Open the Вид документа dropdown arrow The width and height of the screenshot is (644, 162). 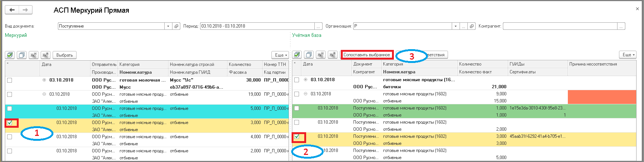click(168, 26)
